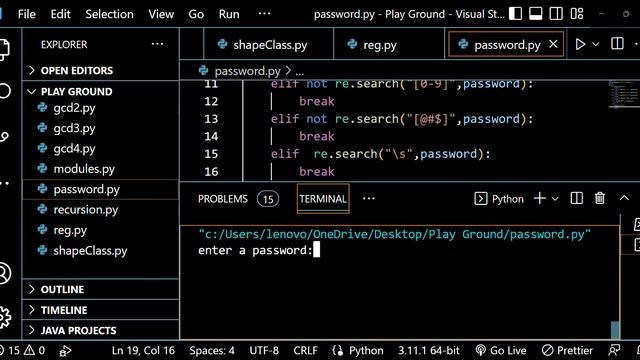Expand the Outline section

point(101,289)
